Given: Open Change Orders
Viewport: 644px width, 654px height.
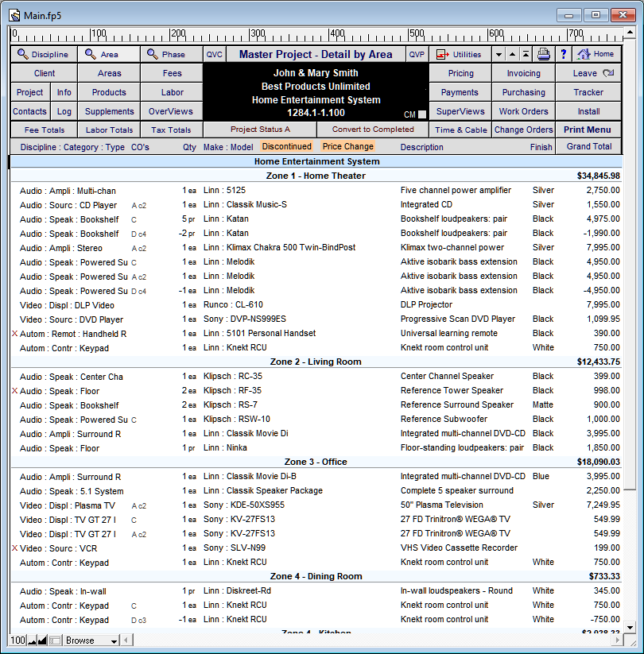Looking at the screenshot, I should pyautogui.click(x=523, y=130).
